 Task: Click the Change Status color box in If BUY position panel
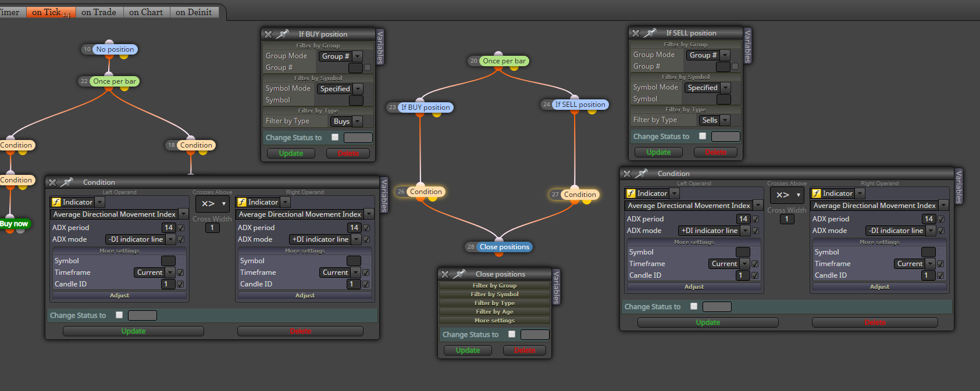[x=358, y=138]
